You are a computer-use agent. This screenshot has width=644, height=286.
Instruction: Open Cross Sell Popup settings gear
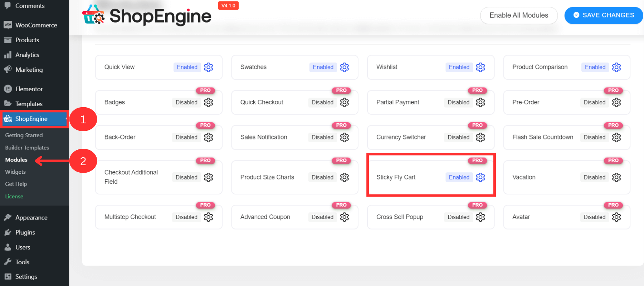pyautogui.click(x=480, y=217)
